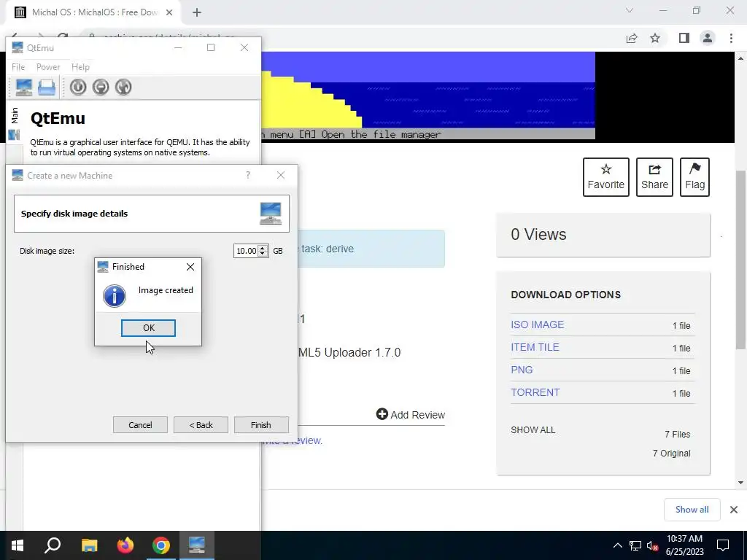Favorite this archive item
The image size is (747, 560).
pyautogui.click(x=606, y=177)
